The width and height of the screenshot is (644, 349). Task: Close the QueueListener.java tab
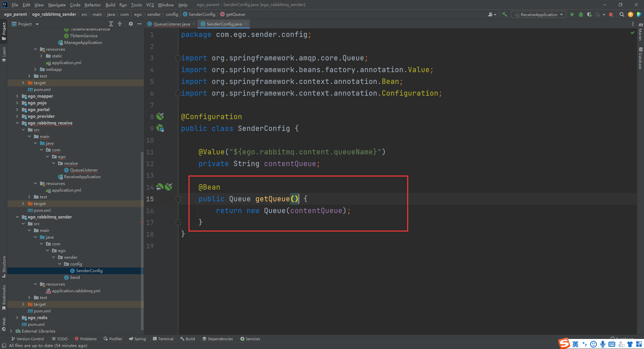point(194,24)
